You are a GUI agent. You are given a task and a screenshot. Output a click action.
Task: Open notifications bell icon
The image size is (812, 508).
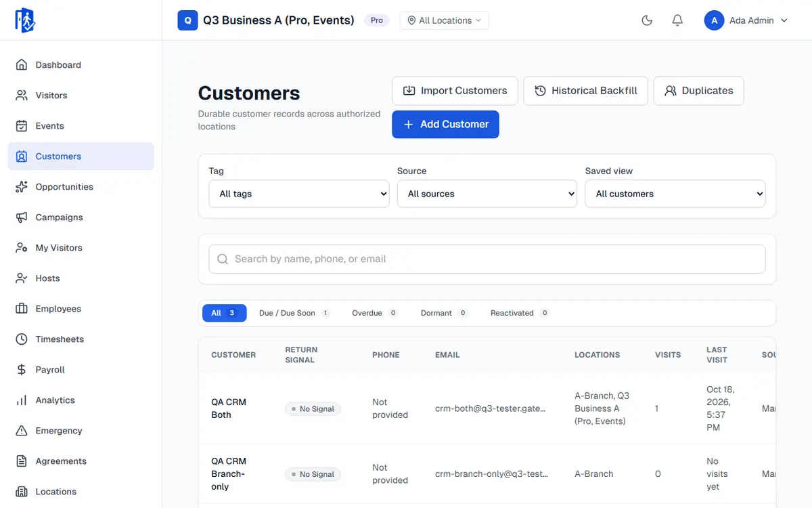[x=677, y=20]
